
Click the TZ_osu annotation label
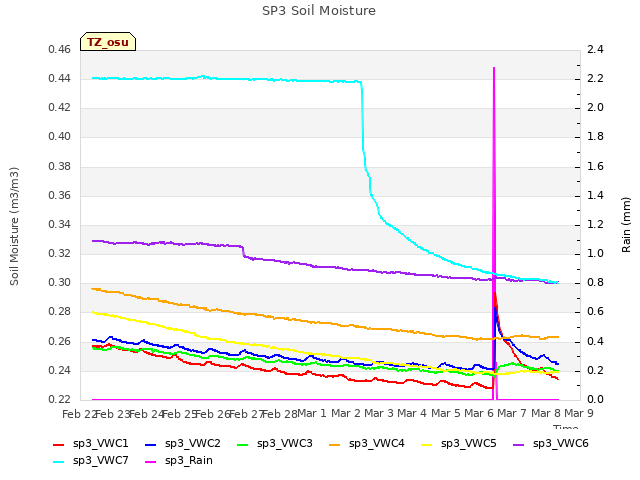click(108, 42)
